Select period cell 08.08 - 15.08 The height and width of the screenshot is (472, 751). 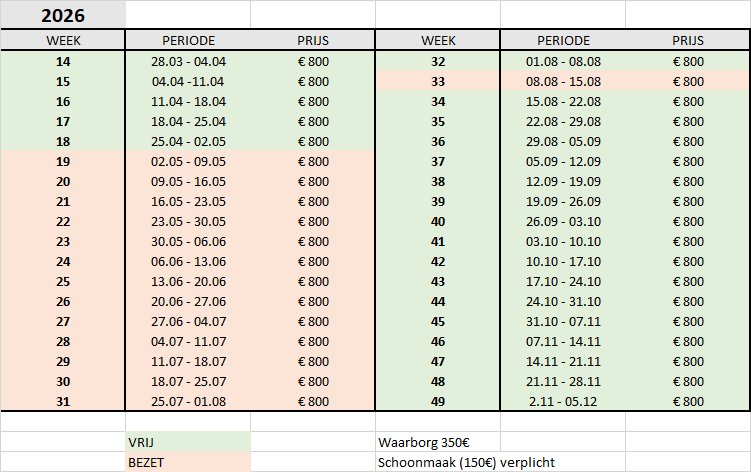click(563, 81)
